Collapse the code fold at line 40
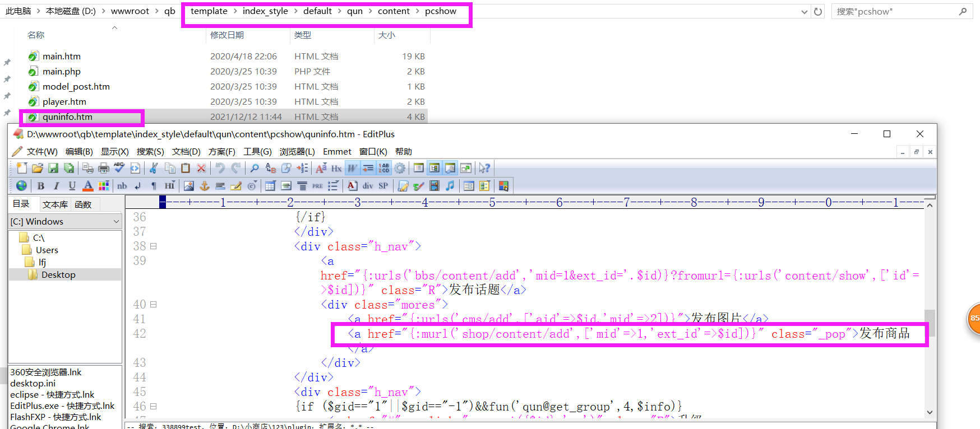This screenshot has height=429, width=980. click(x=153, y=305)
